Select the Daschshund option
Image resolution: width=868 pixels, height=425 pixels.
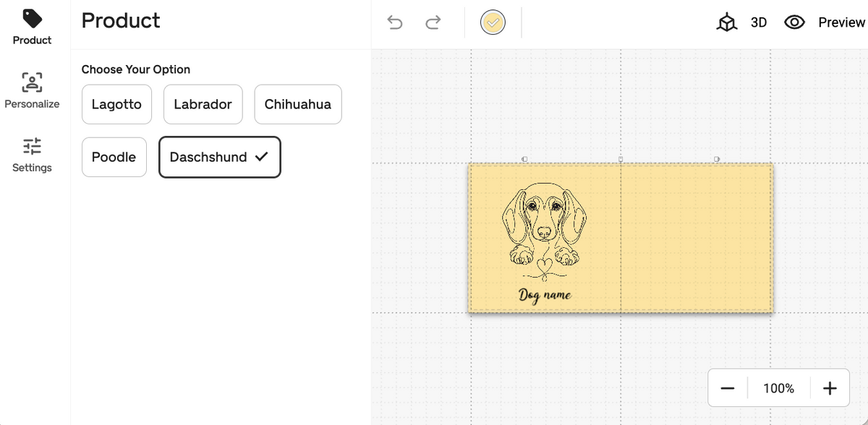(x=219, y=157)
